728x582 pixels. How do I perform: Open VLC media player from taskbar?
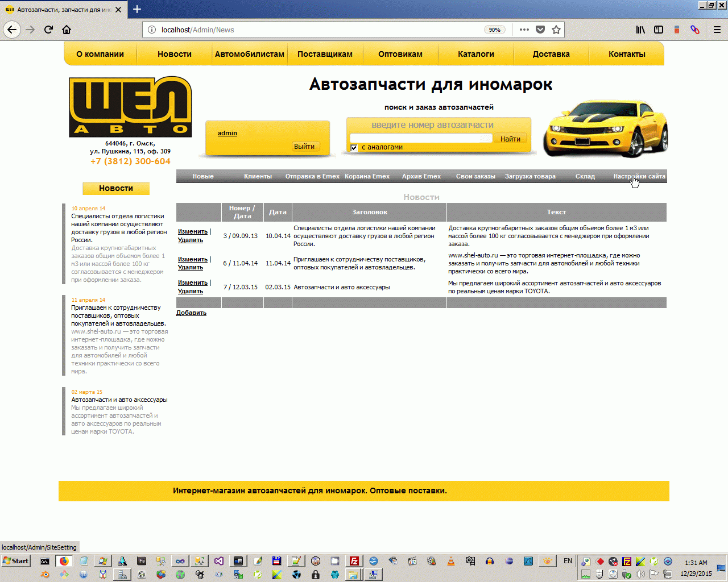[451, 561]
